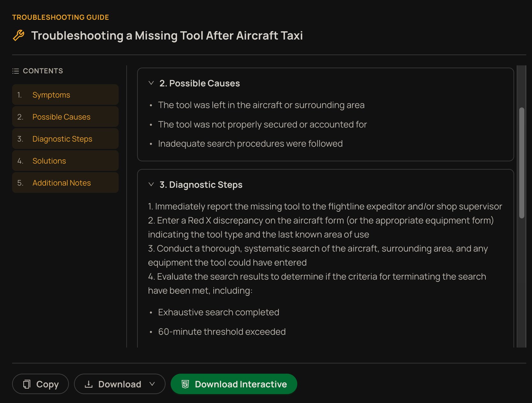Viewport: 532px width, 403px height.
Task: Click the 3. Diagnostic Steps heading
Action: tap(201, 185)
